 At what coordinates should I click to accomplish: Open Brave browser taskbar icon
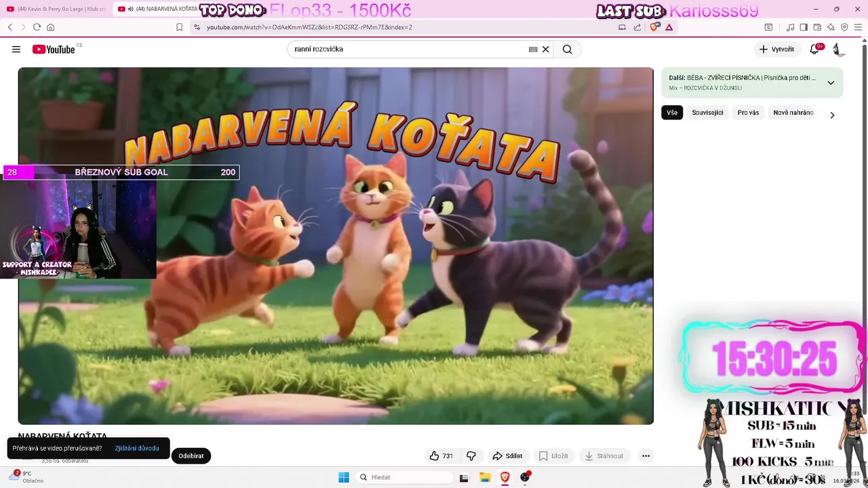pos(505,478)
